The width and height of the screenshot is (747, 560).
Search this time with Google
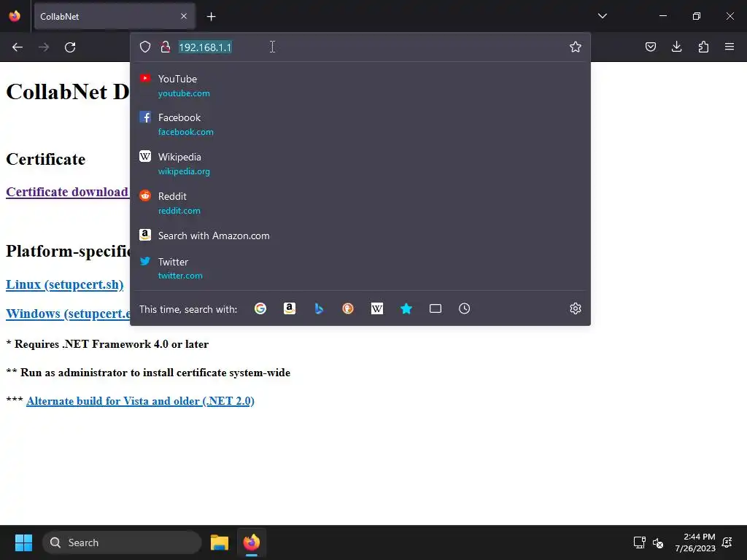click(260, 308)
